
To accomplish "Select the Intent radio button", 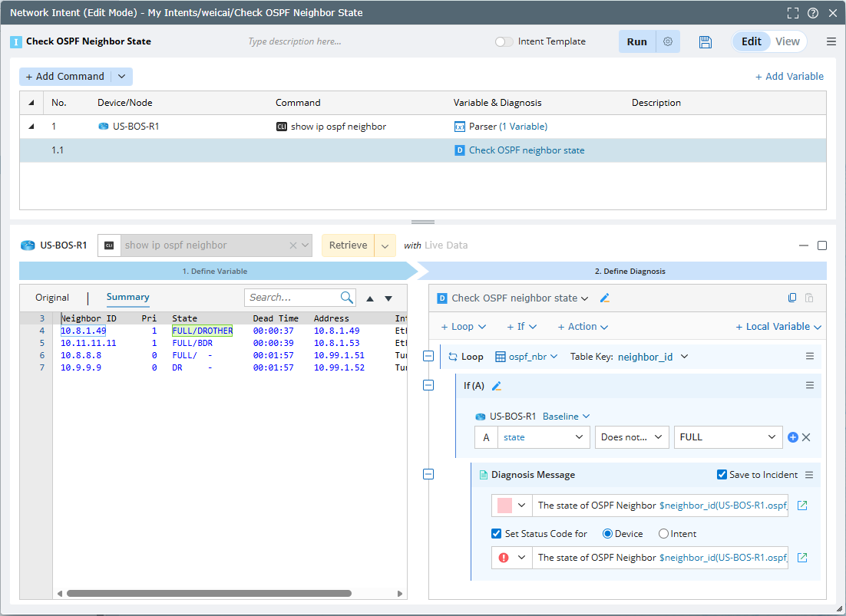I will point(663,534).
